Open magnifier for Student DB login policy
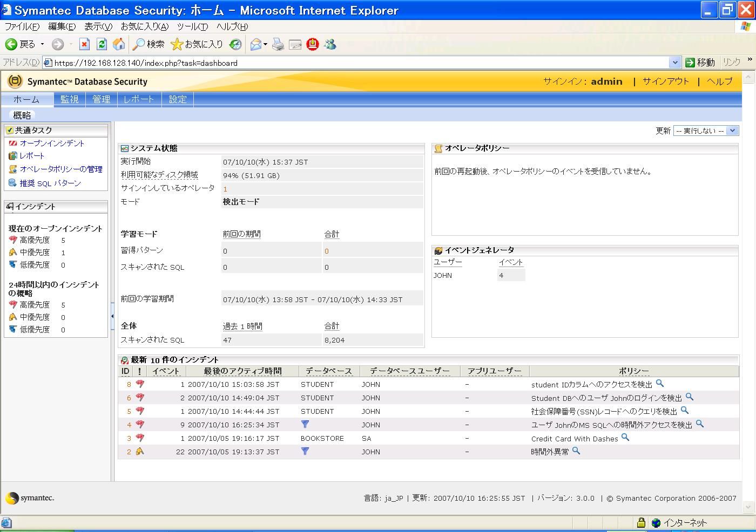756x532 pixels. [x=689, y=397]
